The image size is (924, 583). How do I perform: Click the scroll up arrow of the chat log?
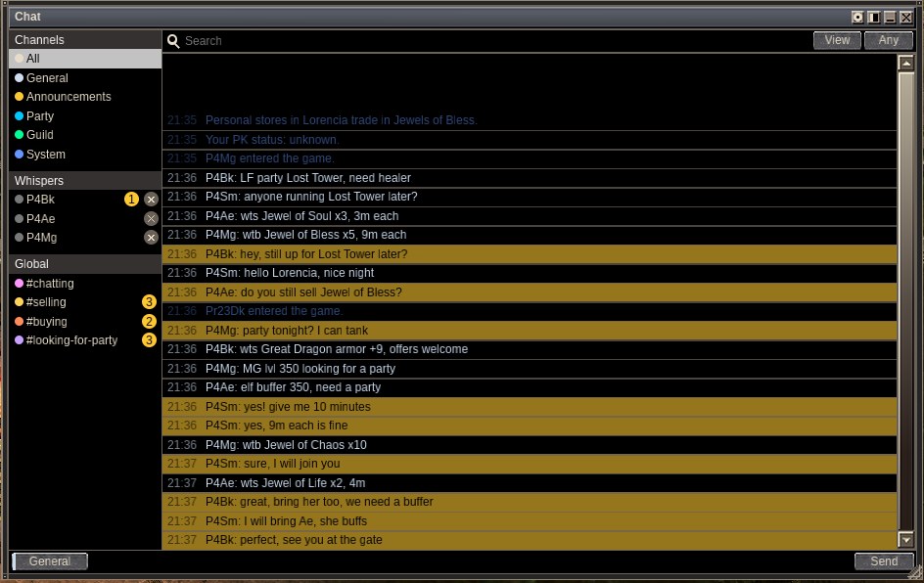pyautogui.click(x=905, y=63)
